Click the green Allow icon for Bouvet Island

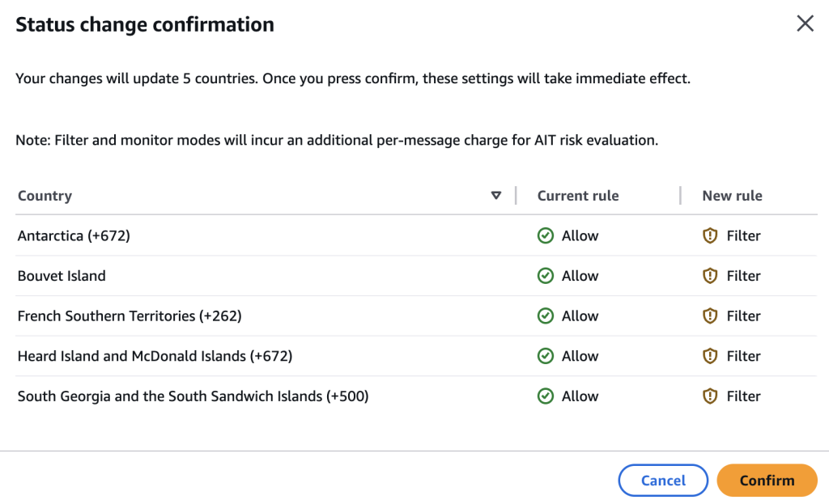click(546, 276)
